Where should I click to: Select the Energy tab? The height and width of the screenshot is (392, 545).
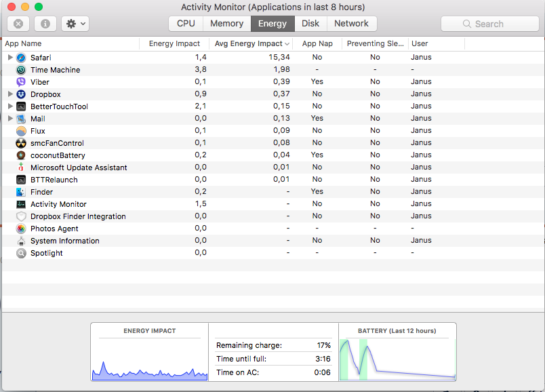pos(272,24)
